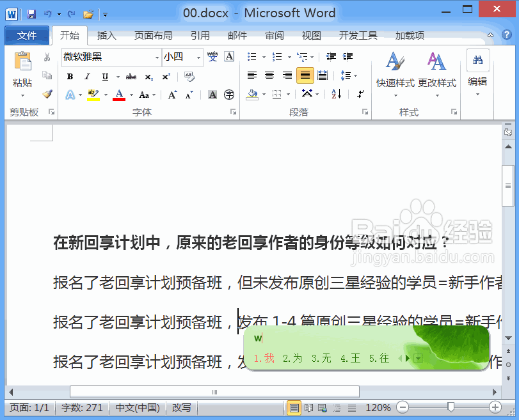Toggle center paragraph alignment
The width and height of the screenshot is (519, 420).
pyautogui.click(x=269, y=75)
